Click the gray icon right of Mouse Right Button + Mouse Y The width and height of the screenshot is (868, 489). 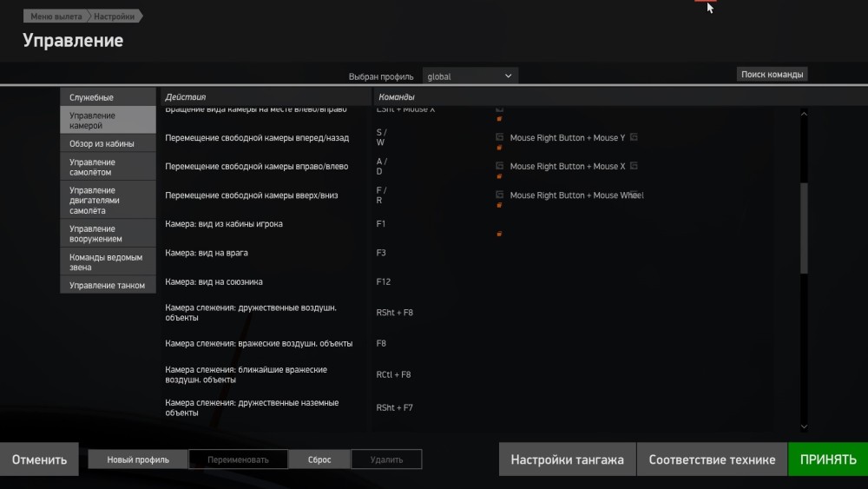coord(634,136)
